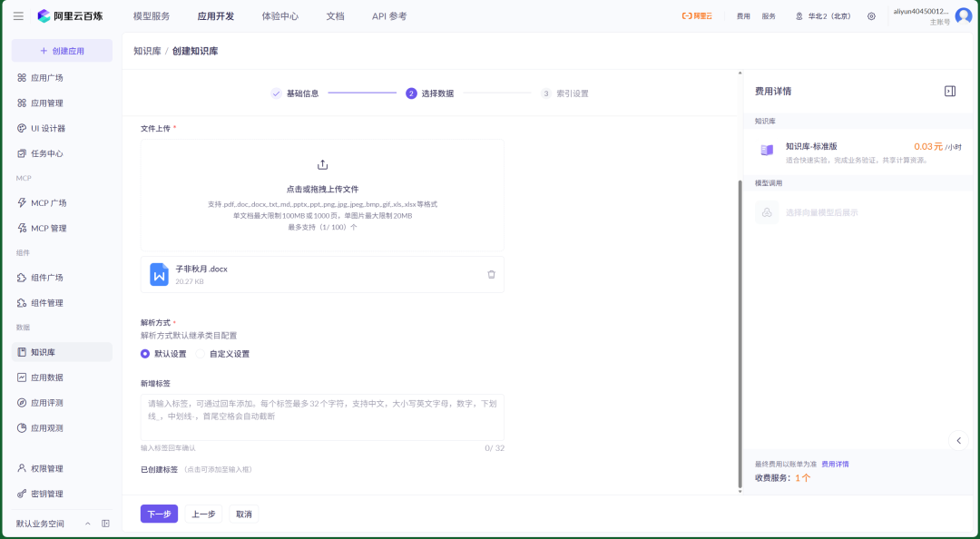Open the 费用详情 link at bottom right
The height and width of the screenshot is (539, 980).
tap(834, 464)
